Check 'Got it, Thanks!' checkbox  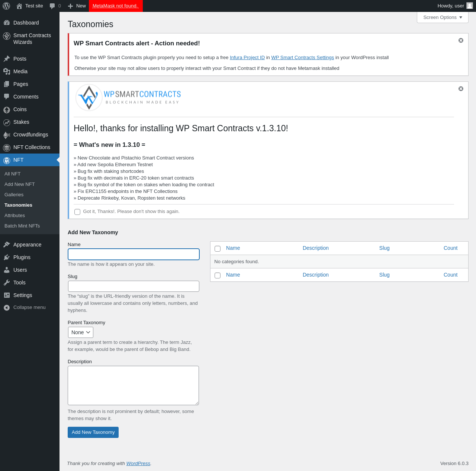[77, 212]
